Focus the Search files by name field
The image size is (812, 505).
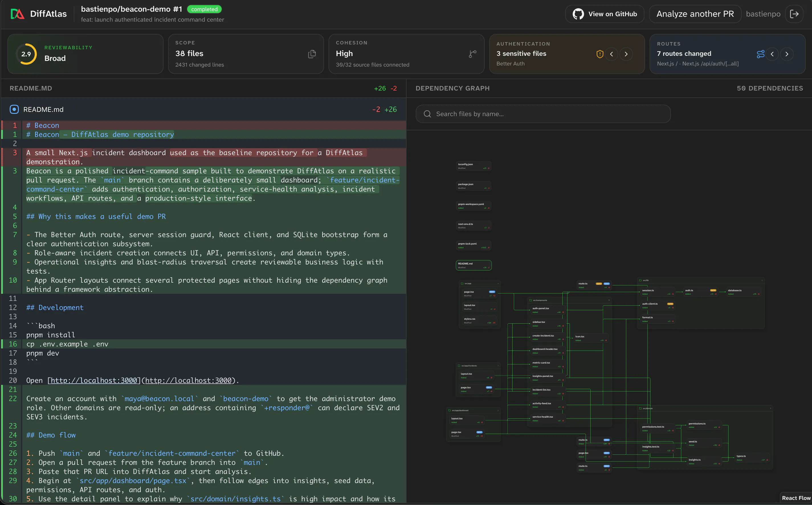coord(543,114)
